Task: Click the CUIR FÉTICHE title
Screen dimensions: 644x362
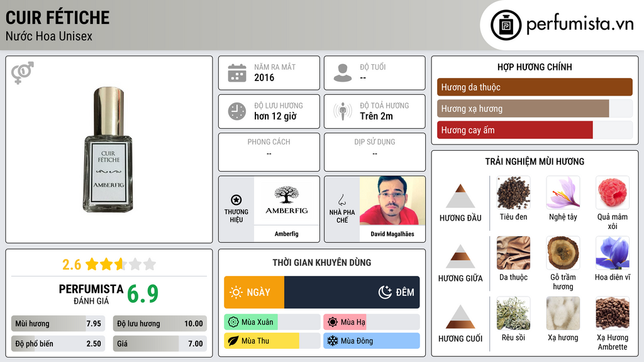Action: point(57,18)
